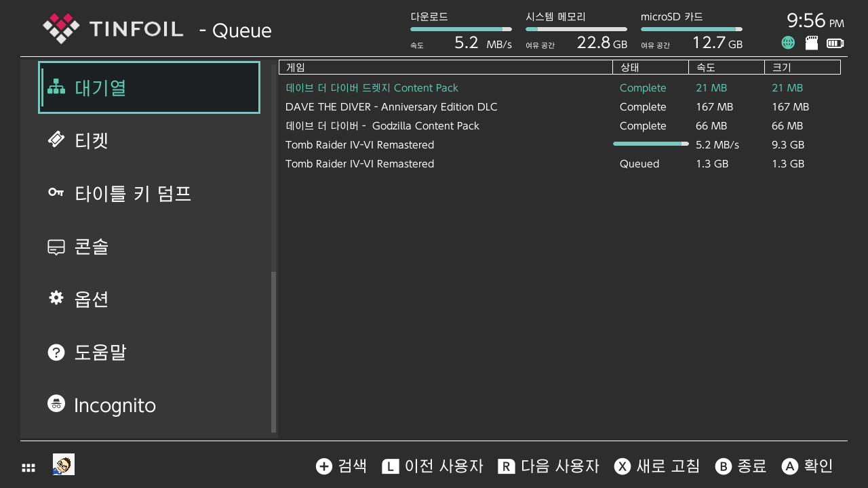Click the 새로 고침 label
This screenshot has height=488, width=868.
tap(668, 466)
